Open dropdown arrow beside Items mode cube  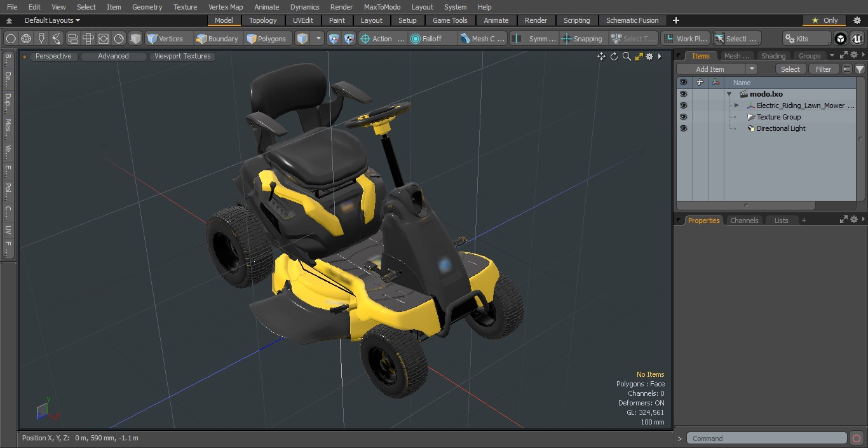tap(318, 39)
